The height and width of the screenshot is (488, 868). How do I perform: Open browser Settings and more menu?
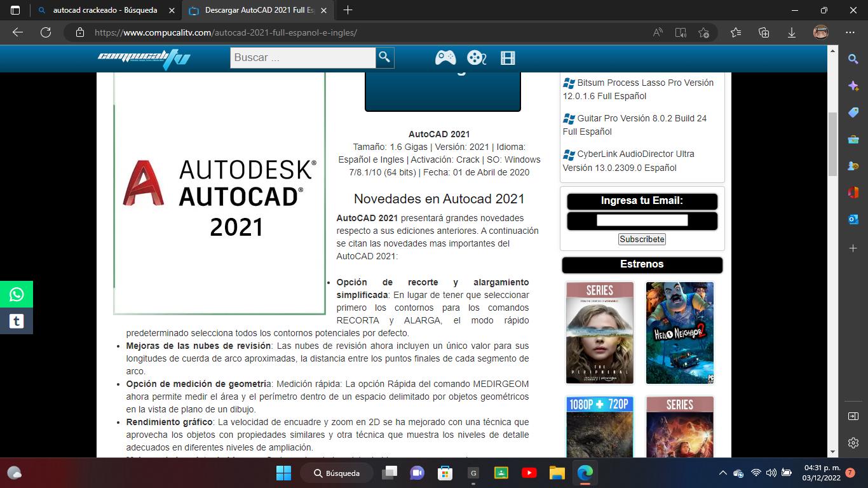[x=850, y=32]
